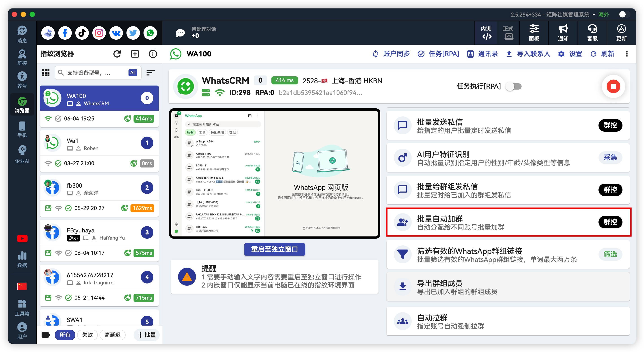Show info for 指纹浏览器
644x352 pixels.
pos(153,54)
